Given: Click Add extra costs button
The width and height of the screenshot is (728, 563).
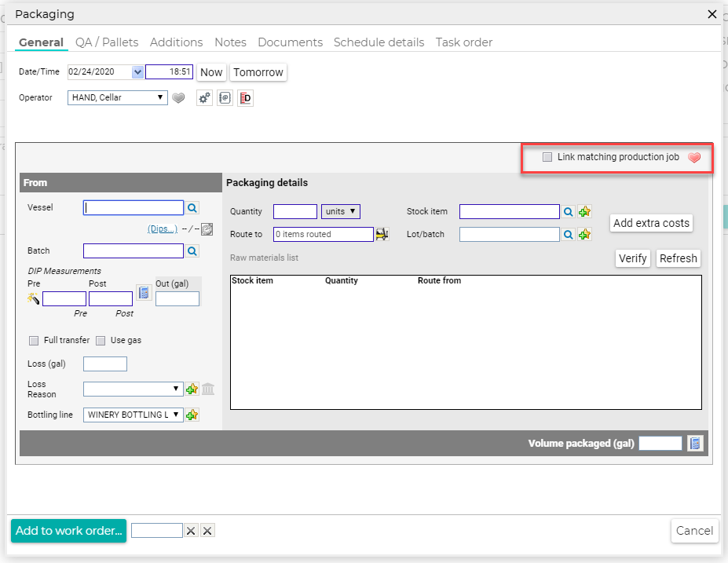Looking at the screenshot, I should pyautogui.click(x=651, y=223).
